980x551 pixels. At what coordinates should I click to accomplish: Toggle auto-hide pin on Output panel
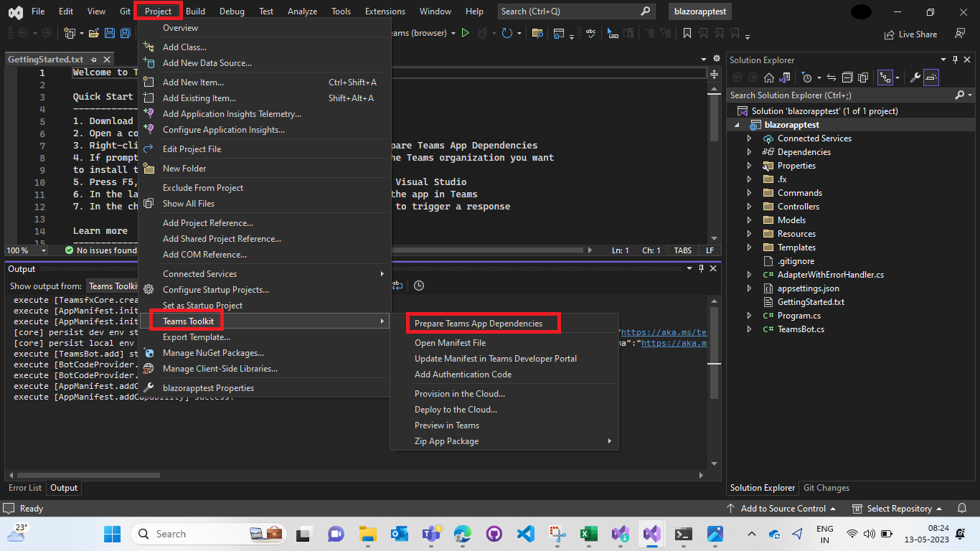[701, 268]
